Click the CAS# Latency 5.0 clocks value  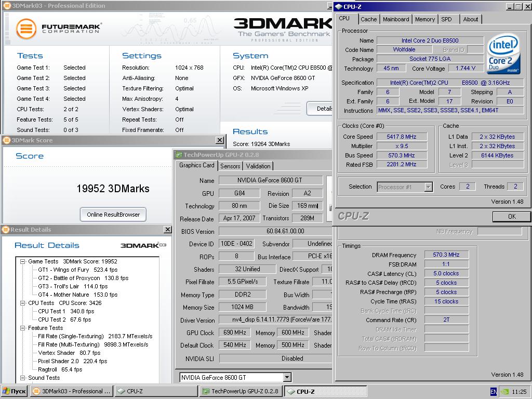point(446,273)
